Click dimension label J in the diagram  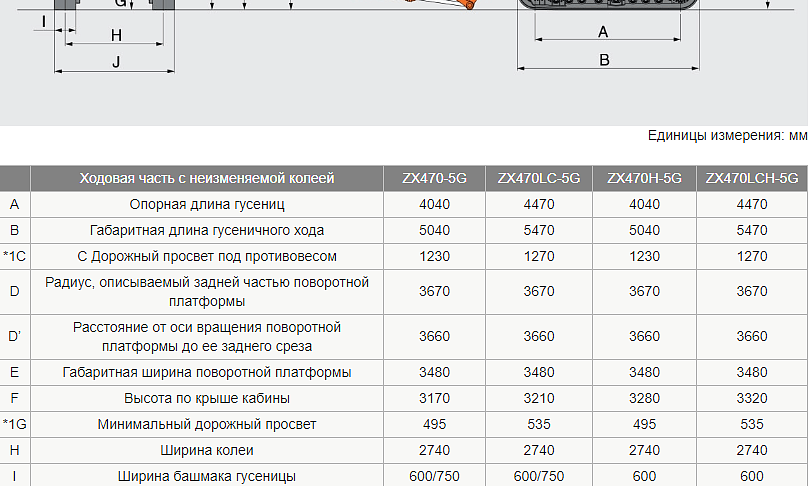click(116, 62)
